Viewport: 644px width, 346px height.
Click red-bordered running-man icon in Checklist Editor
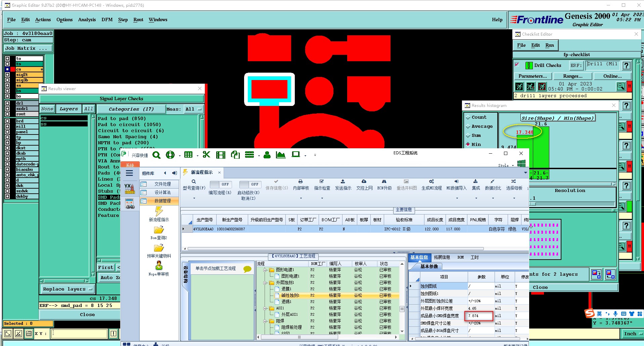pos(542,87)
